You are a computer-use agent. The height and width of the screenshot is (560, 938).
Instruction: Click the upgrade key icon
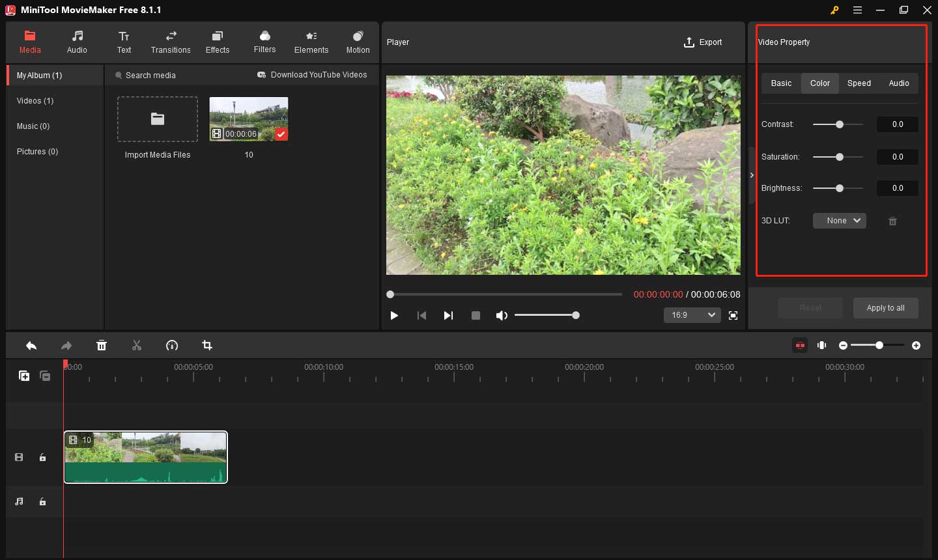834,10
